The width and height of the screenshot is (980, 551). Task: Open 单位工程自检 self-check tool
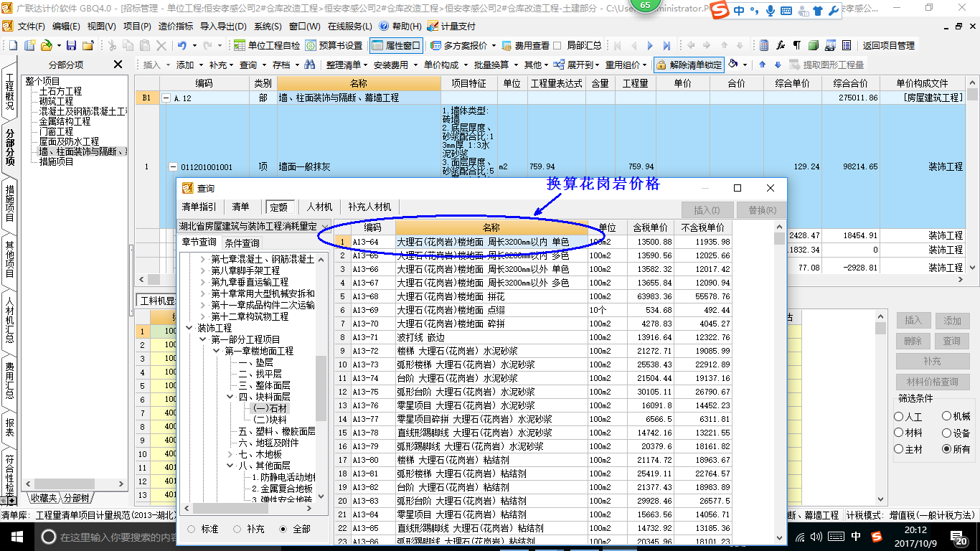(267, 45)
